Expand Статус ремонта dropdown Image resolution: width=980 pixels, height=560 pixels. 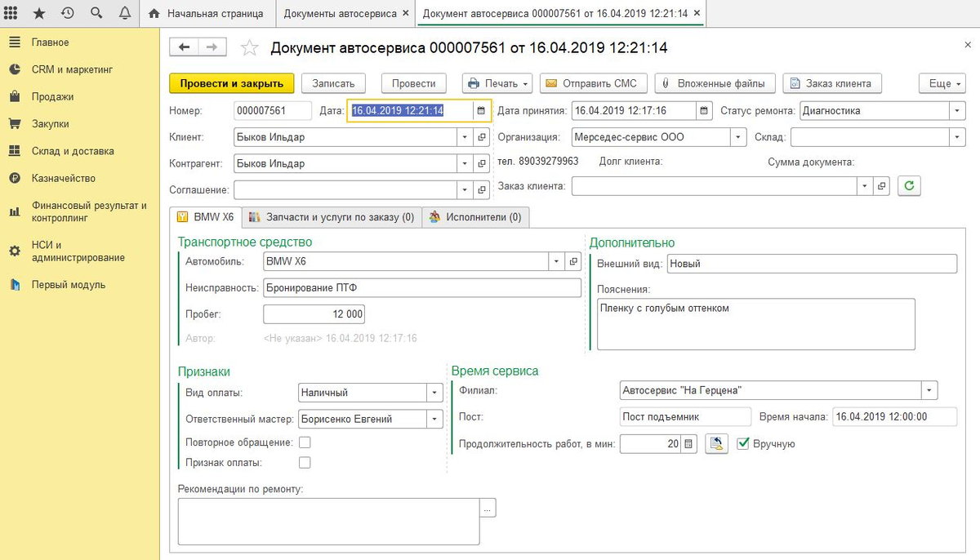pyautogui.click(x=957, y=110)
